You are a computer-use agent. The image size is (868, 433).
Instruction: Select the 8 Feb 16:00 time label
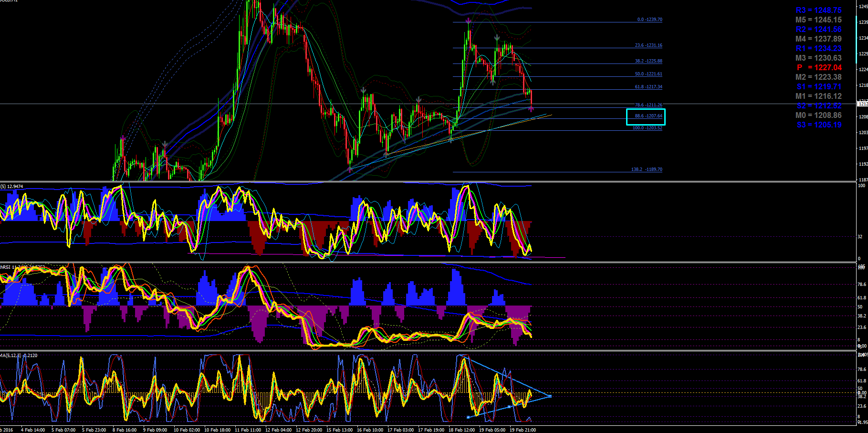point(125,430)
